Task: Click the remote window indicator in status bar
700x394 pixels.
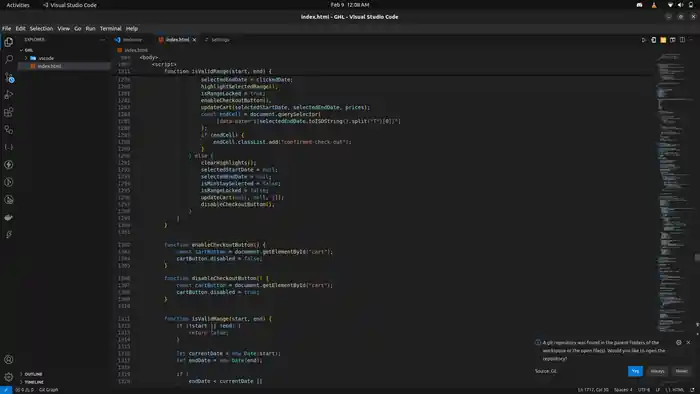Action: pos(6,390)
